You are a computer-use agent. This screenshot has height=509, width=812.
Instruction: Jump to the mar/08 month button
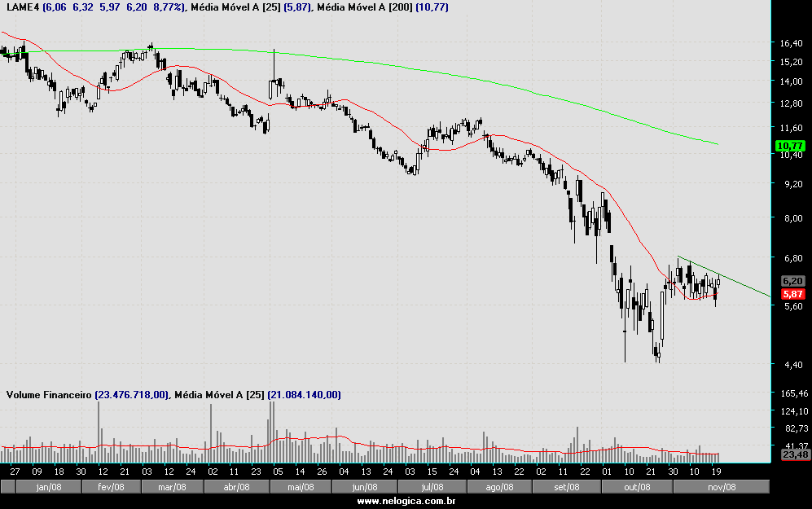coord(173,487)
